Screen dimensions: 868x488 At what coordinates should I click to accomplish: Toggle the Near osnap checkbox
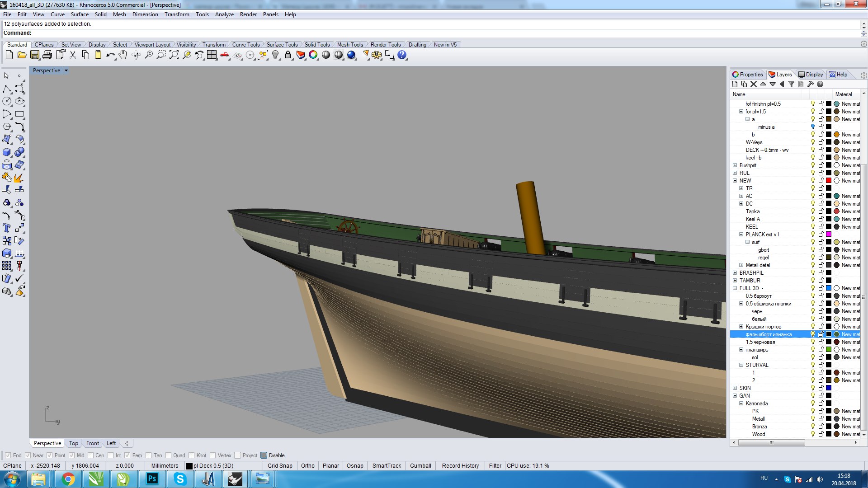28,455
